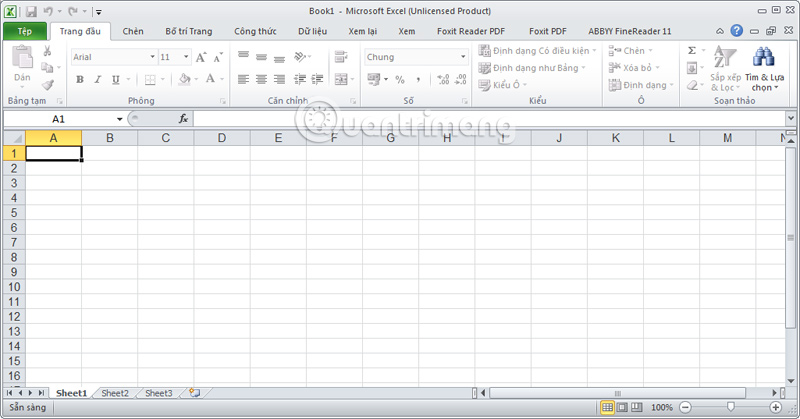The width and height of the screenshot is (800, 419).
Task: Open the Tệp file tab
Action: (25, 31)
